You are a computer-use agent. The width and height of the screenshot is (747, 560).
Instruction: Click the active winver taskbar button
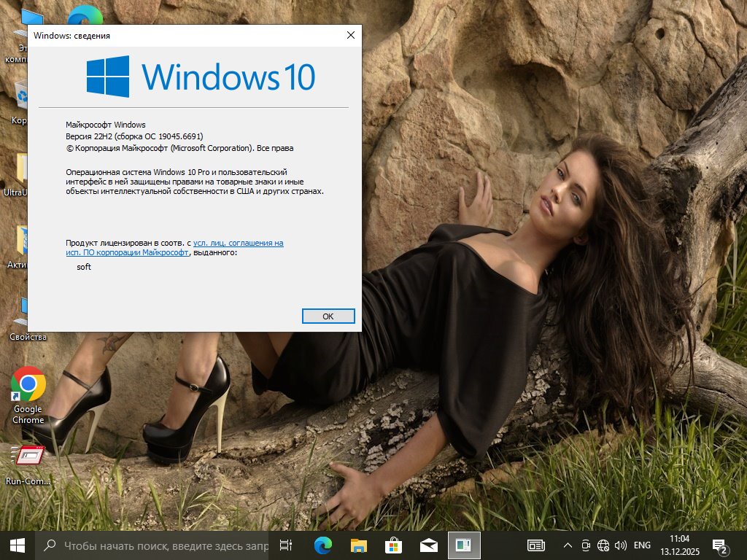click(463, 545)
